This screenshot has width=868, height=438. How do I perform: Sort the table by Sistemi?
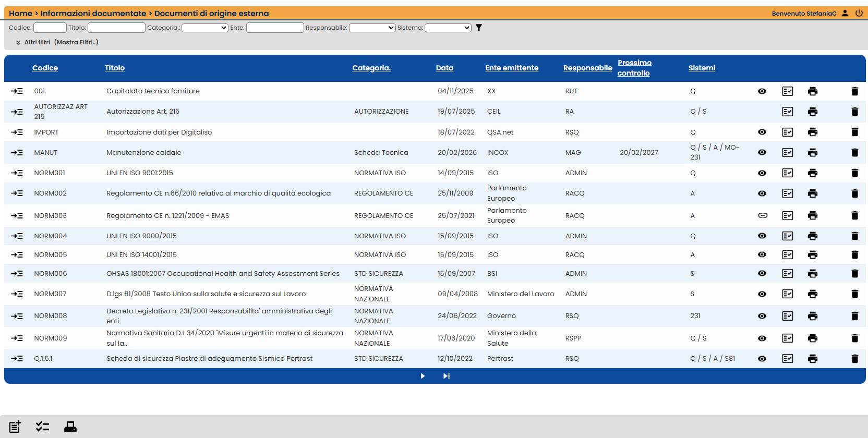point(702,68)
